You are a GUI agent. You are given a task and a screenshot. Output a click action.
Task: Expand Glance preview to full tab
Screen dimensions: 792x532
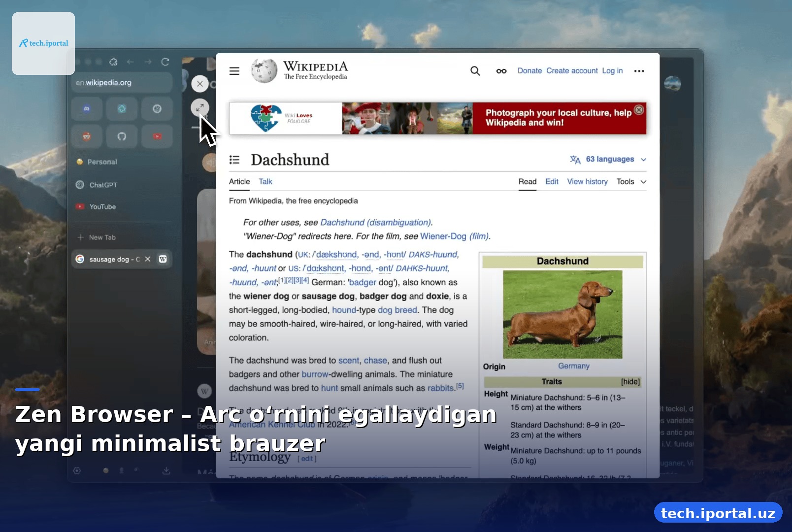200,108
